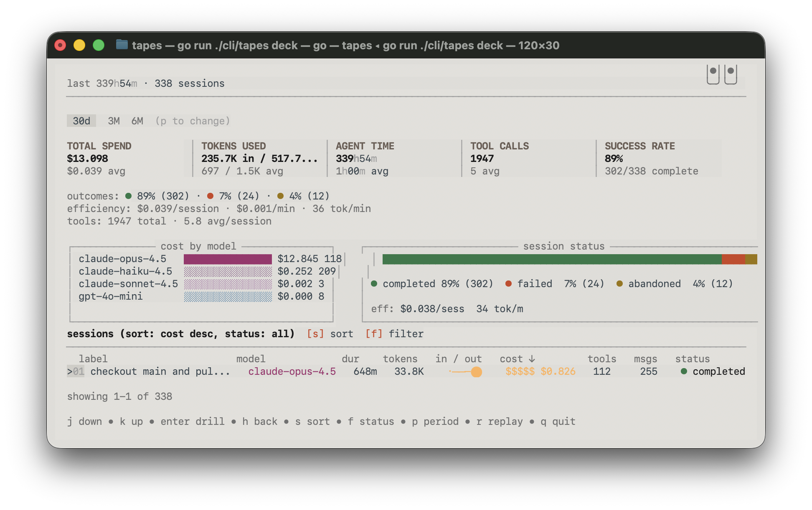Click the claude-opus-4.5 magenta cost bar
The height and width of the screenshot is (510, 812).
[x=228, y=259]
